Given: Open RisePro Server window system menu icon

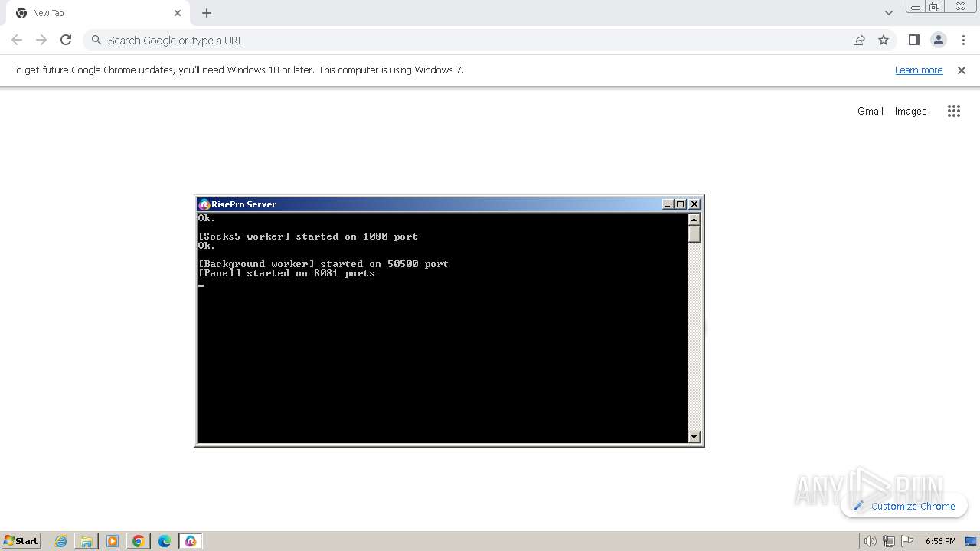Looking at the screenshot, I should click(204, 204).
